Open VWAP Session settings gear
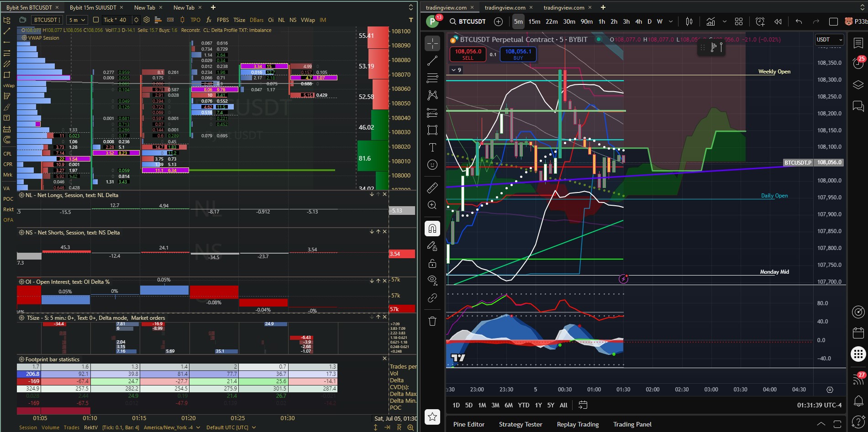The width and height of the screenshot is (868, 432). coord(24,38)
